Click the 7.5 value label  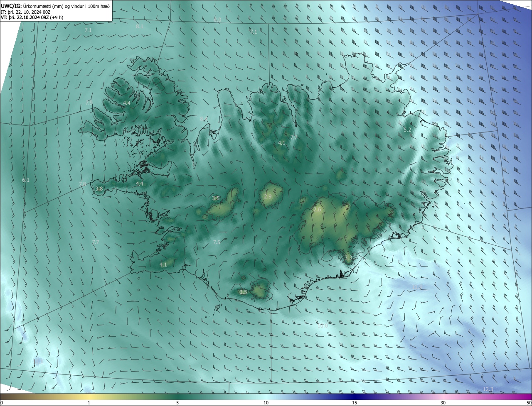point(217,242)
